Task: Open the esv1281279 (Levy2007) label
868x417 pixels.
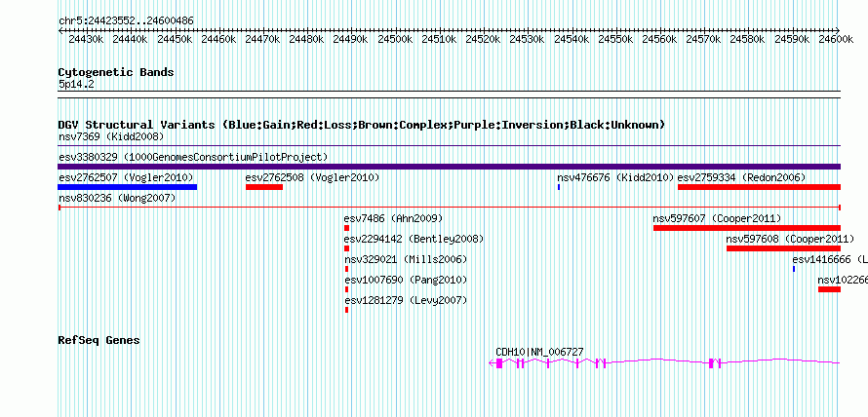Action: tap(407, 300)
